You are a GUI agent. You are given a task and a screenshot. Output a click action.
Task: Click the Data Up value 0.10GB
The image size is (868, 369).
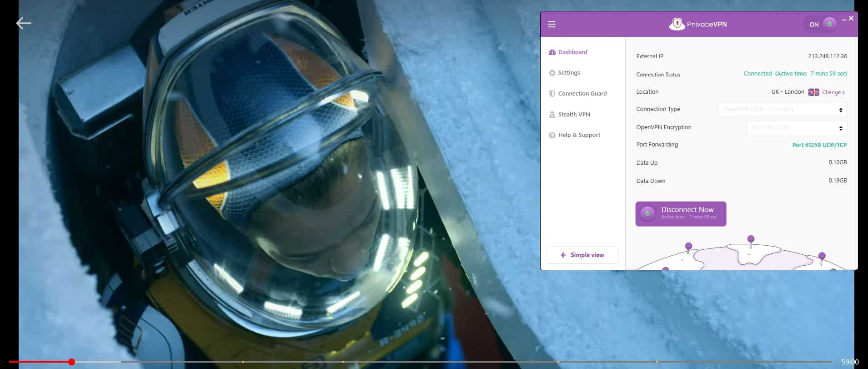click(838, 162)
